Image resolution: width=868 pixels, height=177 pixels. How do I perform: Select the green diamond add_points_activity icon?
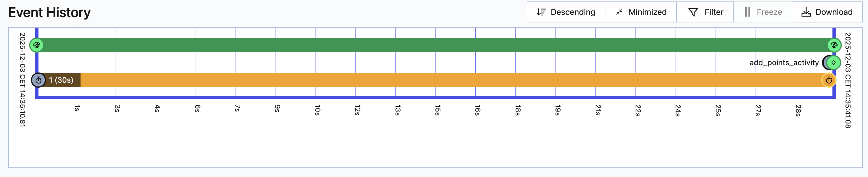tap(834, 63)
